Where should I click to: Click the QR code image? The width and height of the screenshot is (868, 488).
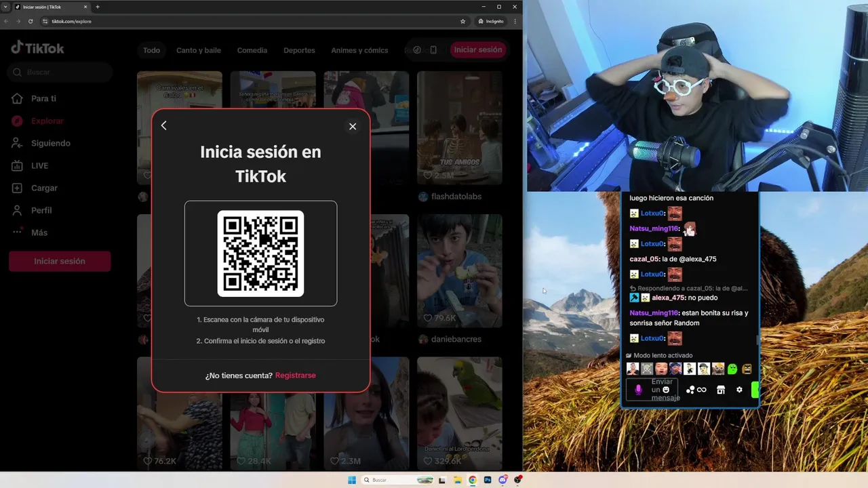tap(260, 253)
